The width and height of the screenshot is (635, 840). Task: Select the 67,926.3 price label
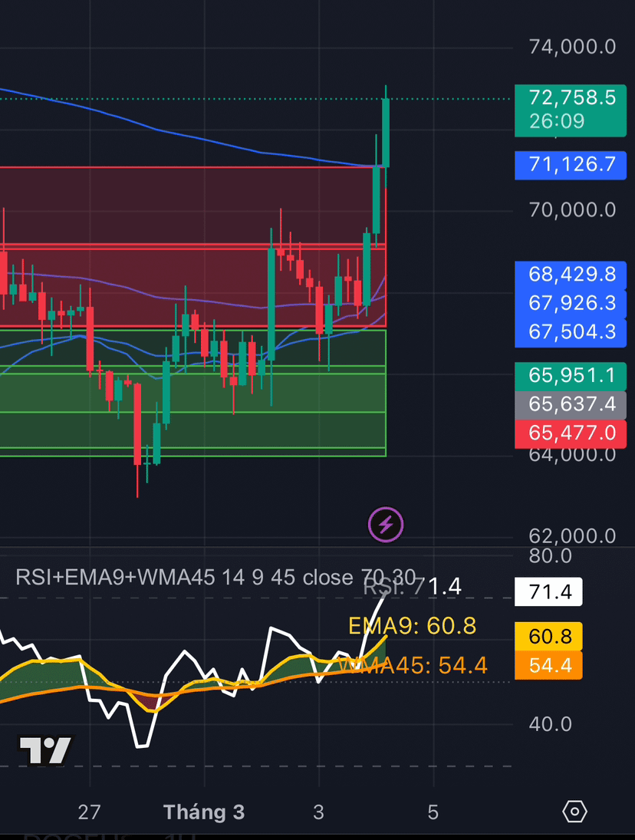[x=571, y=304]
